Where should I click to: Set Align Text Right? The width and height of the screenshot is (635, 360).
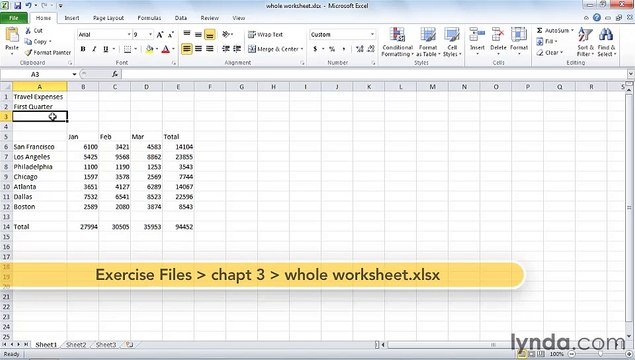[x=209, y=49]
